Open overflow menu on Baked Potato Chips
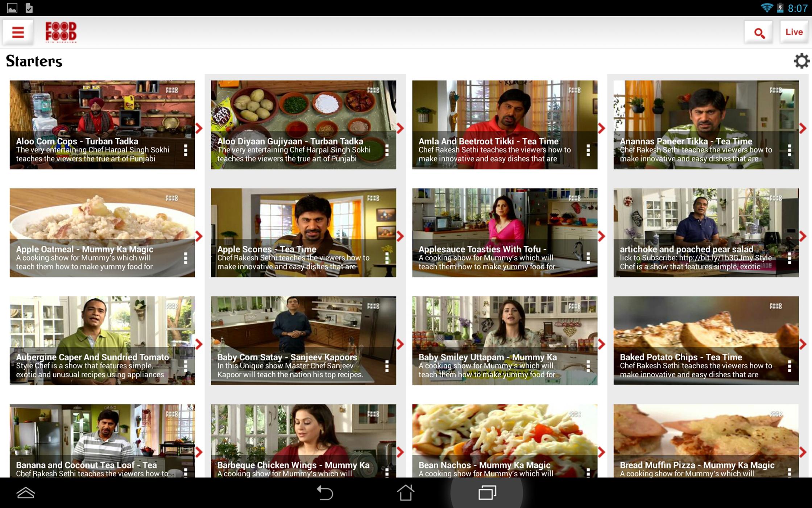 pyautogui.click(x=789, y=366)
